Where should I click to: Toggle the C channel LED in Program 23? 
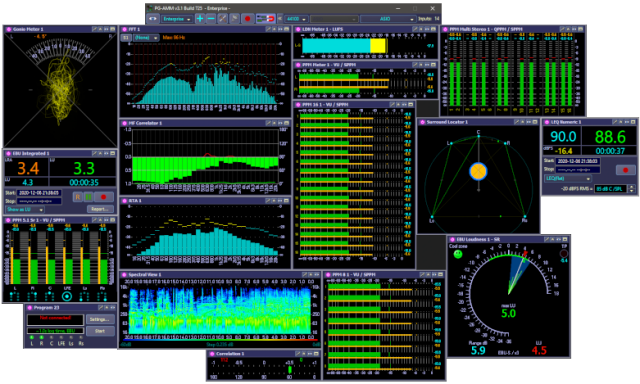click(51, 337)
